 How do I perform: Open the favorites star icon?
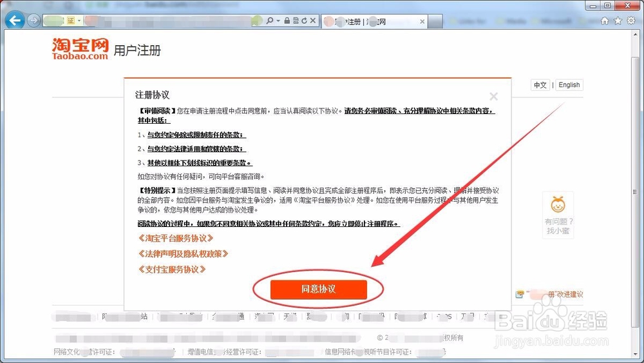(618, 21)
